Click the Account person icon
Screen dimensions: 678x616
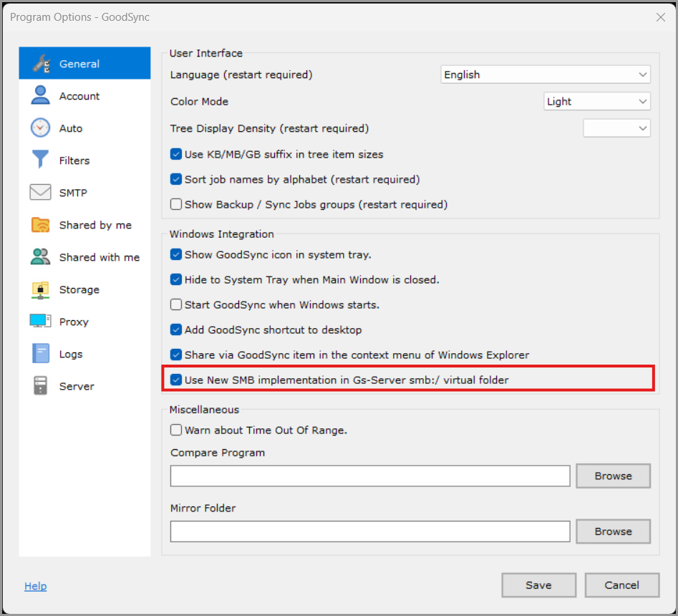pyautogui.click(x=40, y=95)
